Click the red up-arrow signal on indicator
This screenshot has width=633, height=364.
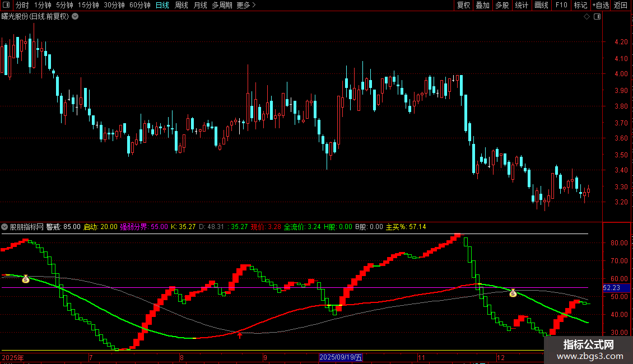coord(240,334)
